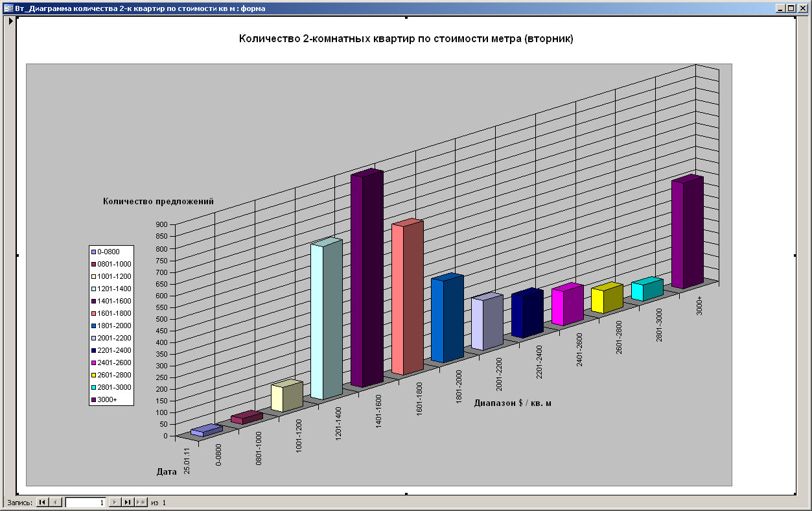Click the record selector arrow at top-left
This screenshot has width=812, height=511.
tap(10, 21)
